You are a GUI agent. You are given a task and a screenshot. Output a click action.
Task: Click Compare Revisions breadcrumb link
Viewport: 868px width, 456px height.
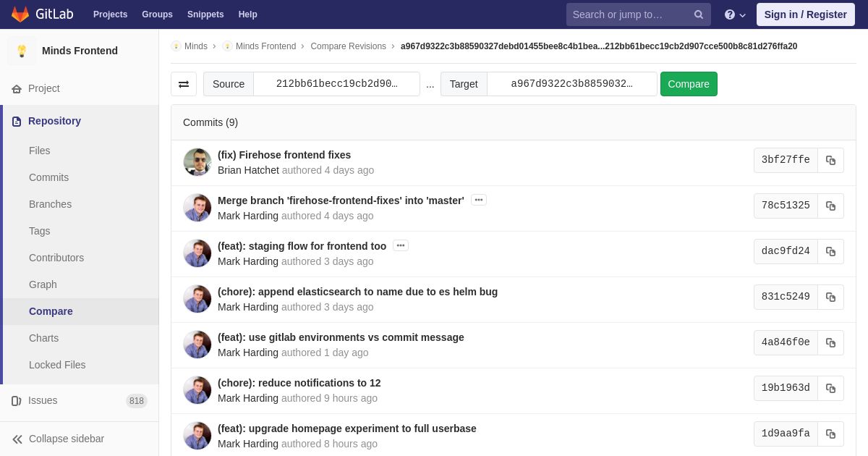[x=348, y=46]
